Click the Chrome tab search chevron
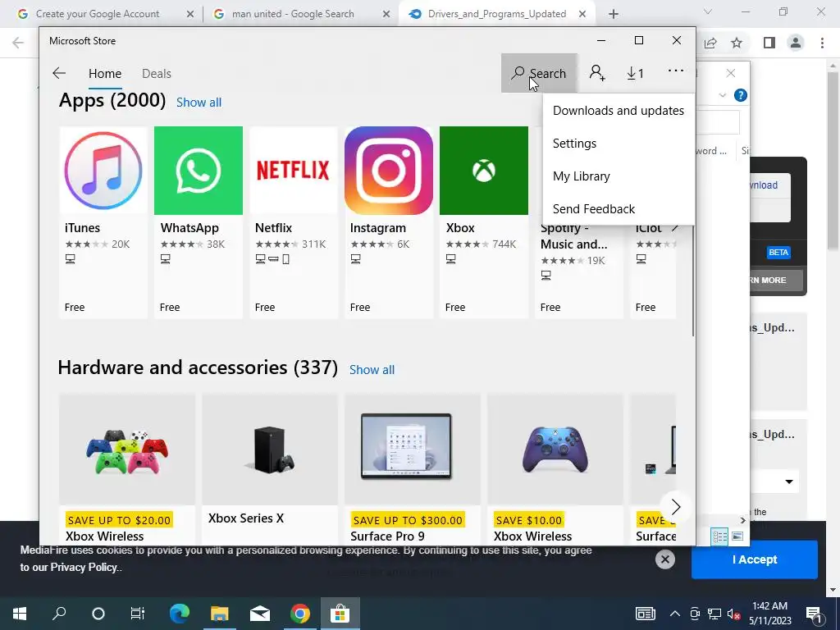Screen dimensions: 840x630 click(x=708, y=11)
